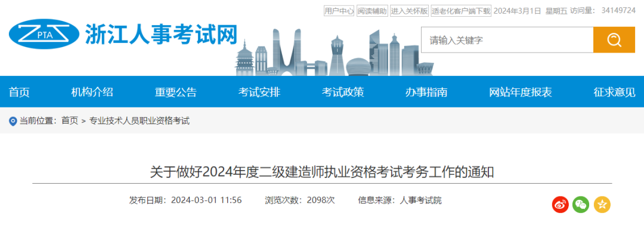644x225 pixels.
Task: Click the blue location pin icon
Action: (x=13, y=121)
